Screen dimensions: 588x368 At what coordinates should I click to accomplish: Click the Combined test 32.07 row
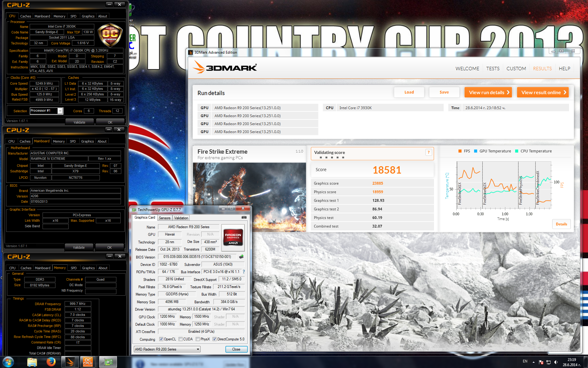pos(372,226)
